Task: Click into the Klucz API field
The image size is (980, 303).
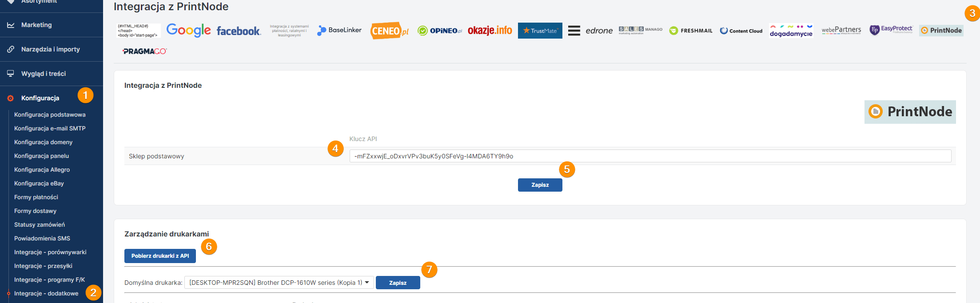Action: tap(650, 156)
